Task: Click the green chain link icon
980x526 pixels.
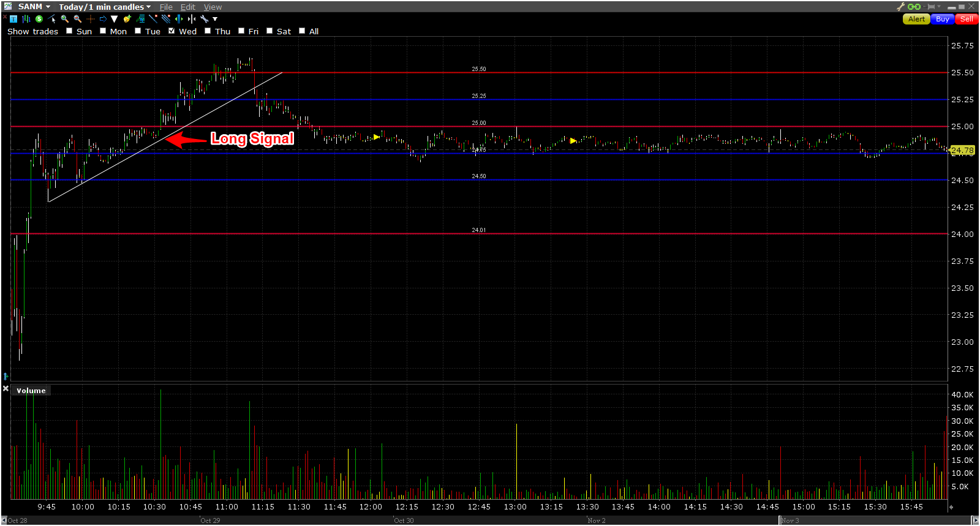Action: 914,7
